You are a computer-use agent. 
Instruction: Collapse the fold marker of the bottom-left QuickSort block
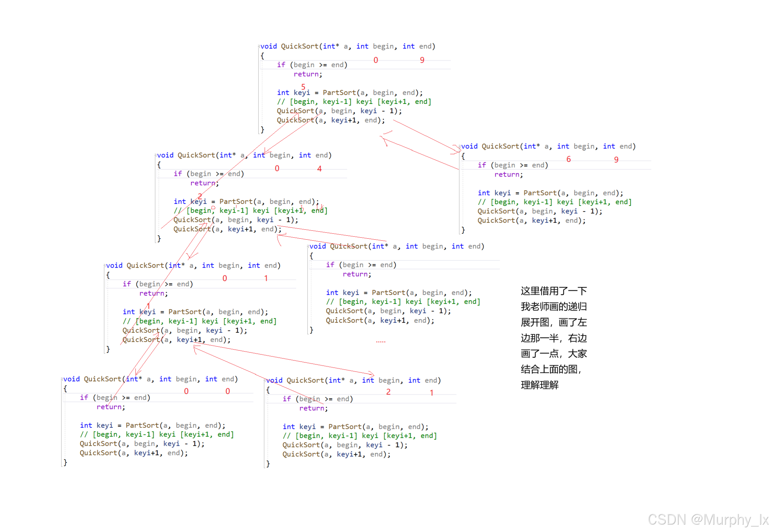tap(62, 379)
